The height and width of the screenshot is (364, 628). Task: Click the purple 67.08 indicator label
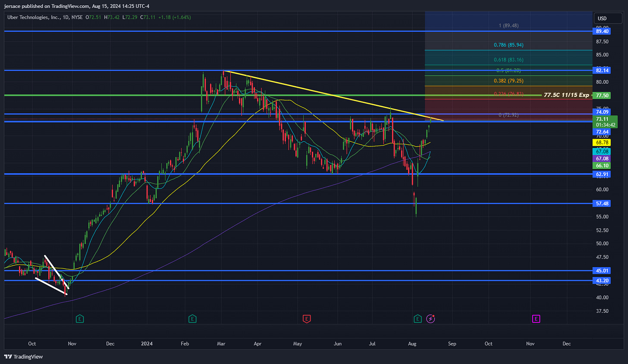click(x=602, y=159)
